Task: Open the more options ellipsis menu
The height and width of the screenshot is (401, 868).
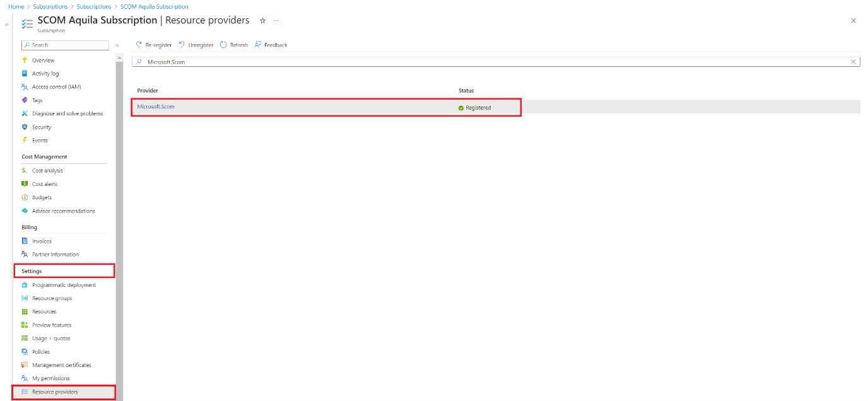Action: coord(276,20)
